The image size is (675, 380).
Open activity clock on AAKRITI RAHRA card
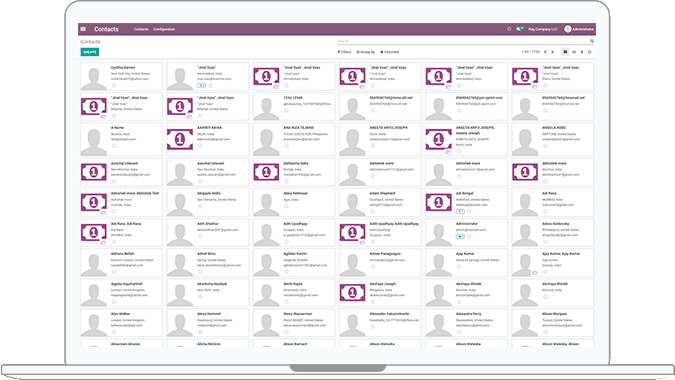(200, 146)
